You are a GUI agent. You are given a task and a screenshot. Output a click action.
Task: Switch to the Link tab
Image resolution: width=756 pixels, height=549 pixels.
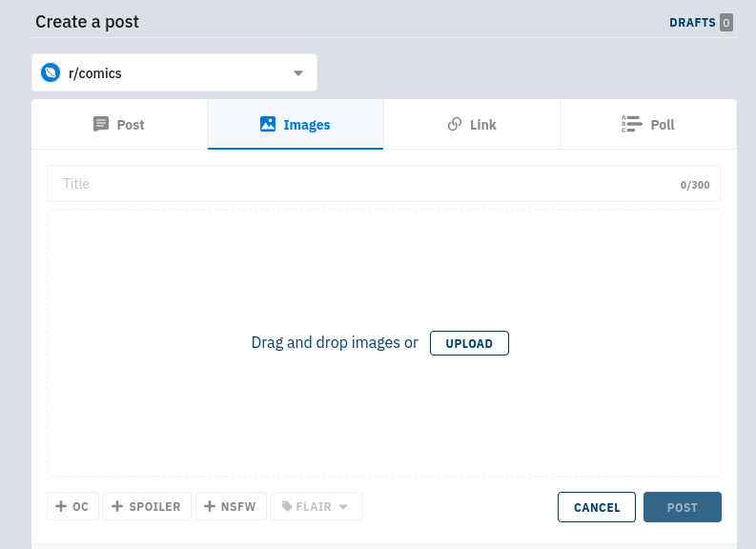click(472, 124)
